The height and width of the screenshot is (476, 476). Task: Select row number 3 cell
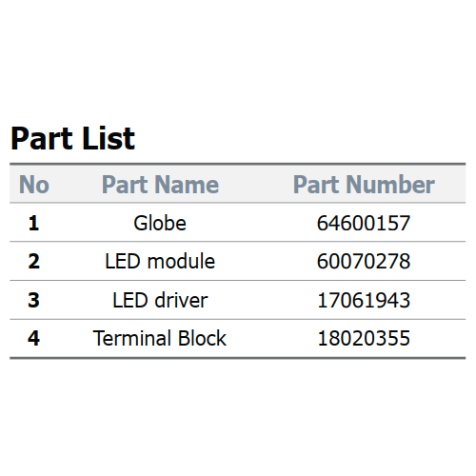33,300
